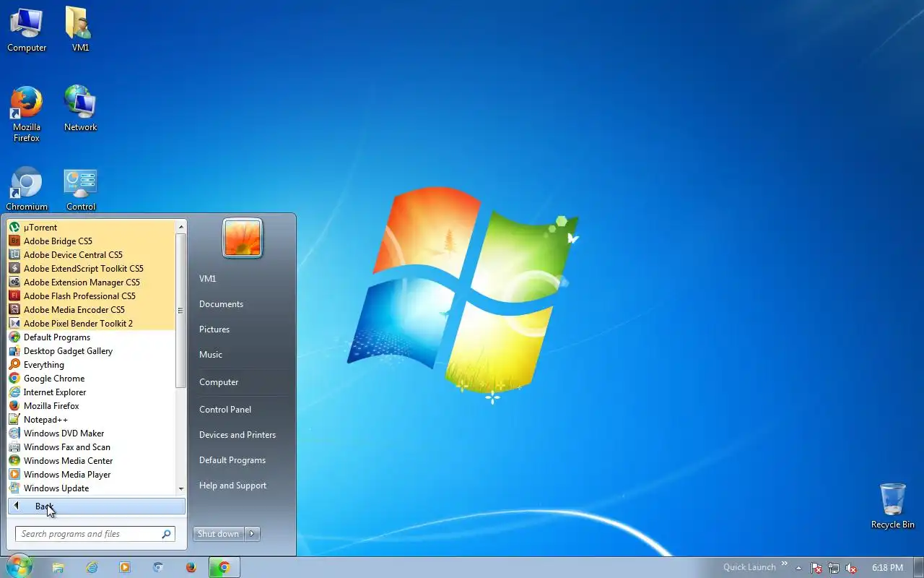Click the programs list scrollbar thumb
Viewport: 924px width, 578px height.
181,311
